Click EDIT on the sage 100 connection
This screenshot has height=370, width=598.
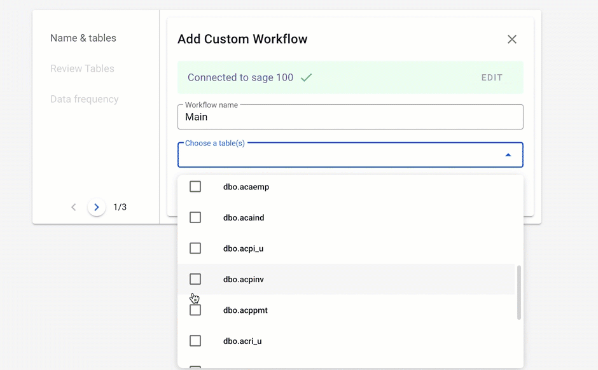point(492,77)
